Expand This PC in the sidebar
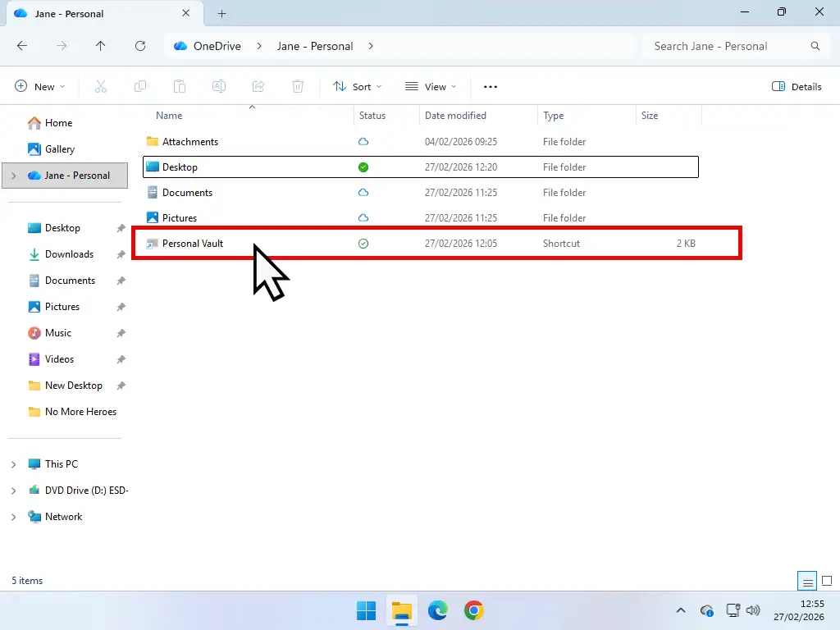Screen dimensions: 840x630 click(13, 463)
